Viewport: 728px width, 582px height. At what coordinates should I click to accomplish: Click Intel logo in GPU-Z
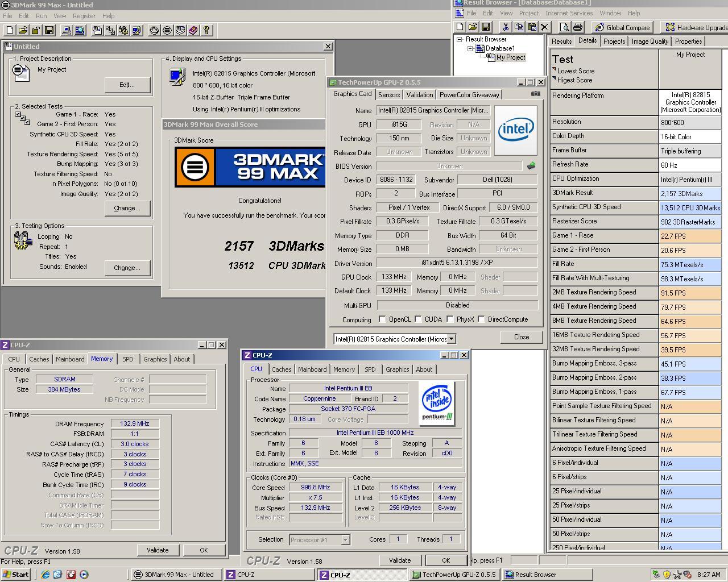pyautogui.click(x=516, y=130)
